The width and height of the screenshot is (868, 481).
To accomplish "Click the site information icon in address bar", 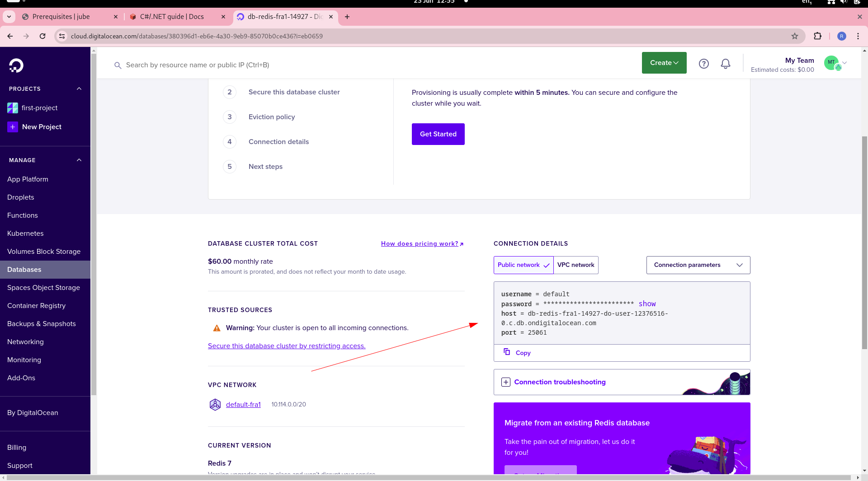I will point(62,36).
